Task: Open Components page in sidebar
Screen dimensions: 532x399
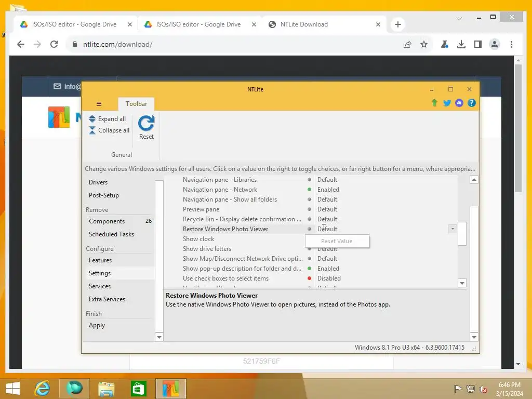Action: click(107, 221)
